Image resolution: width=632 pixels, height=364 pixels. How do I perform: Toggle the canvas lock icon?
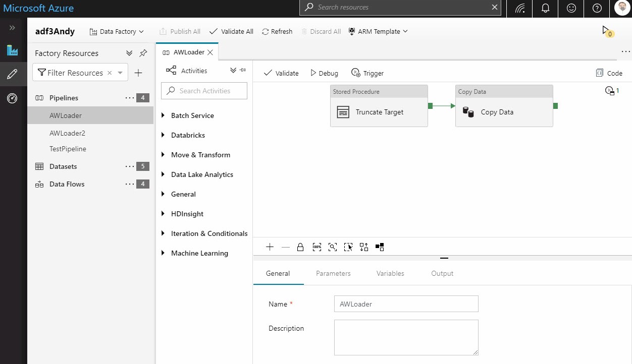[300, 247]
